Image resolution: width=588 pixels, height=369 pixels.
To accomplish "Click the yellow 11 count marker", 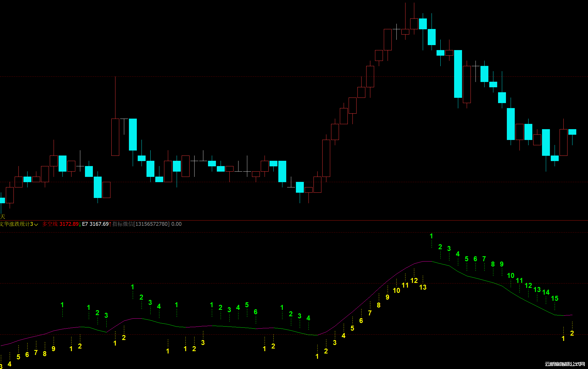I will (405, 285).
